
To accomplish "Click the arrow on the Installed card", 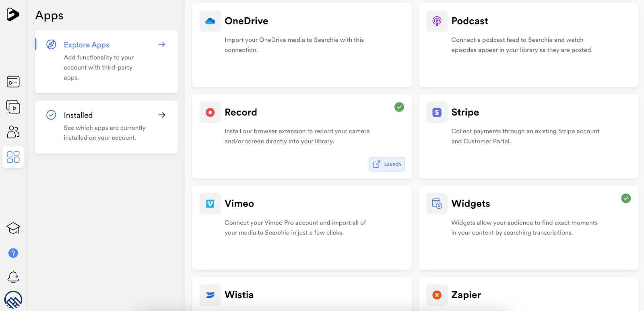I will tap(162, 115).
